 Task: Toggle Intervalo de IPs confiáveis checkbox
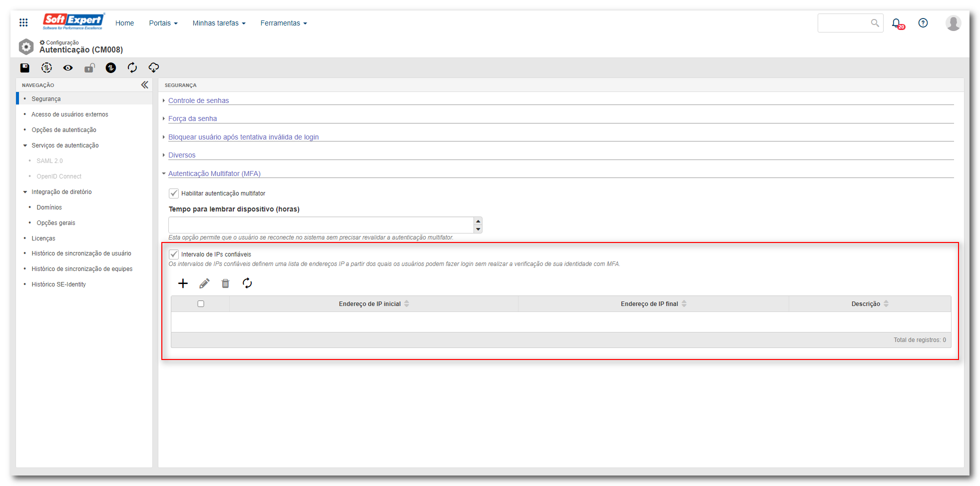click(174, 254)
